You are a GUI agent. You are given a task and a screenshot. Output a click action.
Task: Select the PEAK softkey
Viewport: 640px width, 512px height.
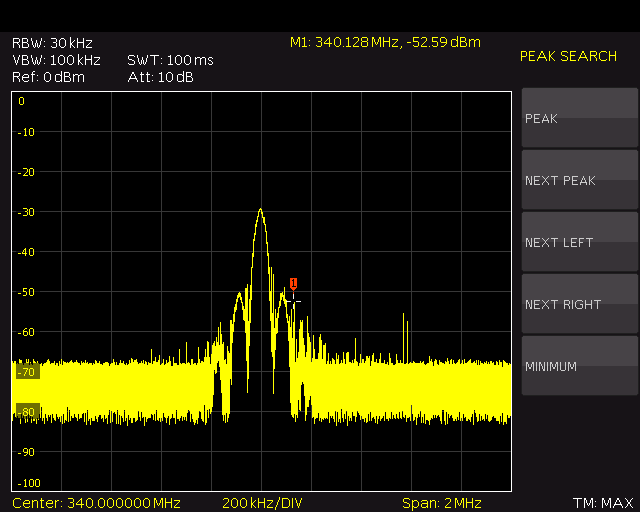click(x=580, y=118)
